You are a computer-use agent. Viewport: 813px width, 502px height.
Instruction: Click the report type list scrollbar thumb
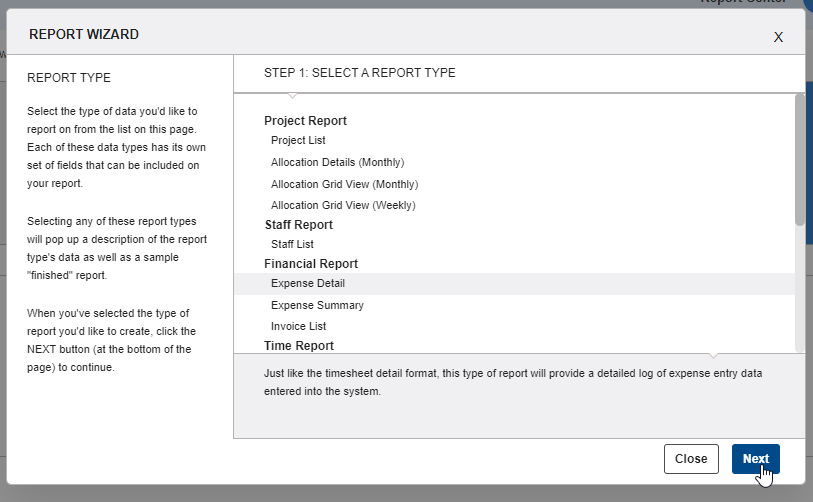[800, 160]
